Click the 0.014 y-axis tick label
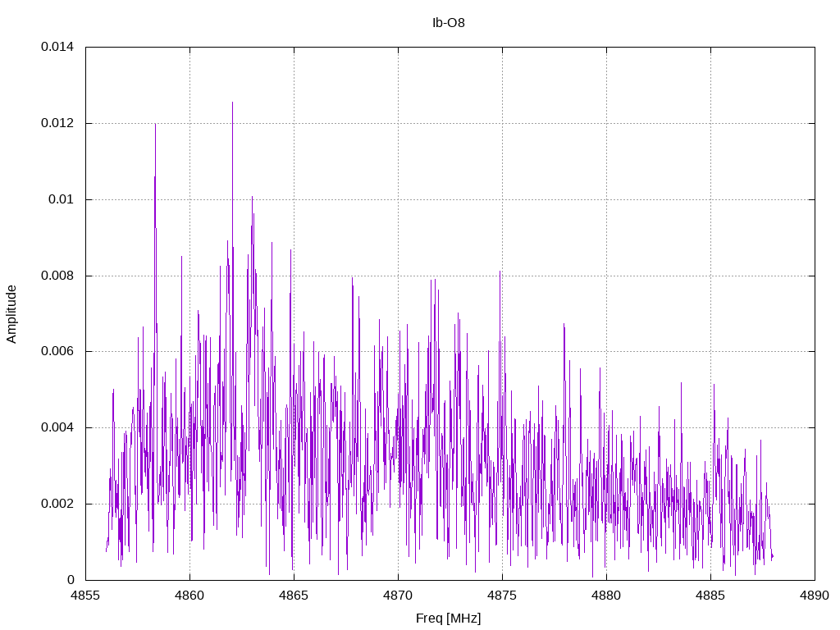This screenshot has width=840, height=630. click(x=57, y=47)
